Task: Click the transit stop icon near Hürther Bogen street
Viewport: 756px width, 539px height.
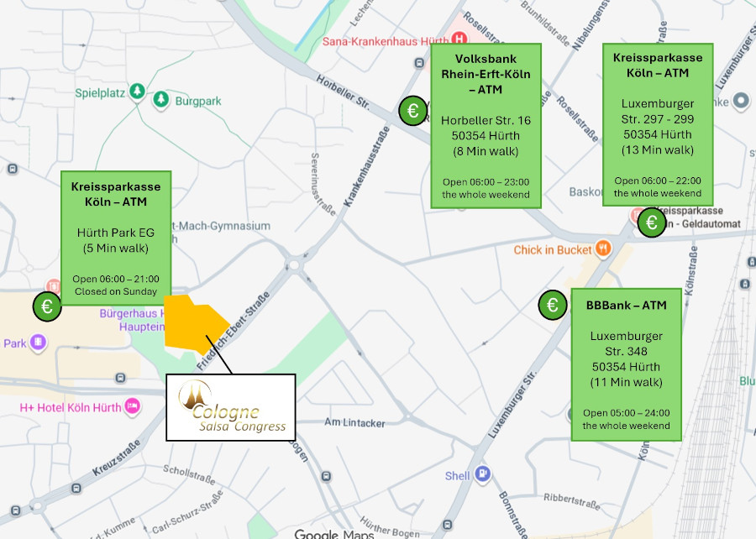Action: tap(327, 476)
